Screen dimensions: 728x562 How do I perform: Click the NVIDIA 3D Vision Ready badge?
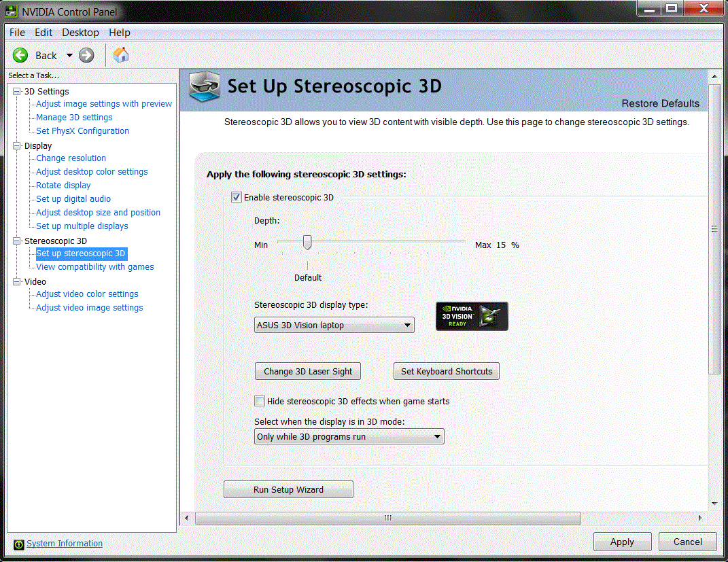tap(472, 316)
